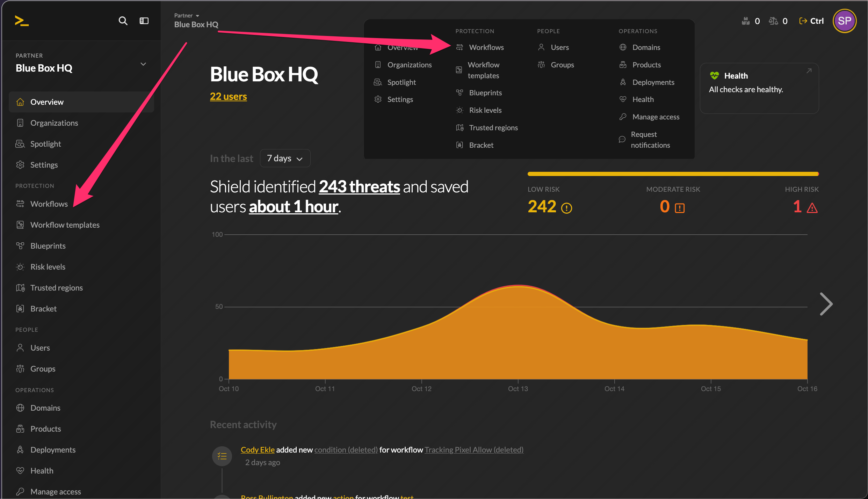Open Tracking Pixel Allow (deleted) workflow link
This screenshot has height=499, width=868.
(x=474, y=450)
